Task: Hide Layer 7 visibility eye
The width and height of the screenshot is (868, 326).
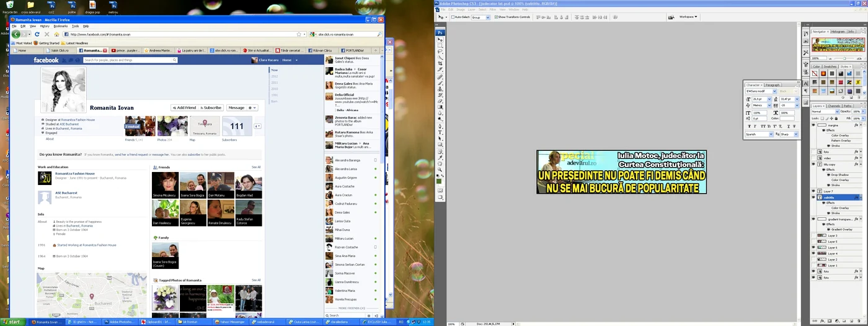Action: click(813, 191)
